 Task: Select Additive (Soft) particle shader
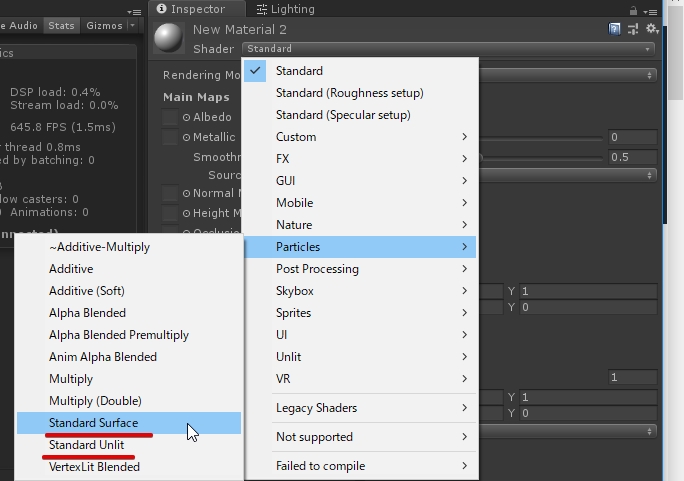129,291
